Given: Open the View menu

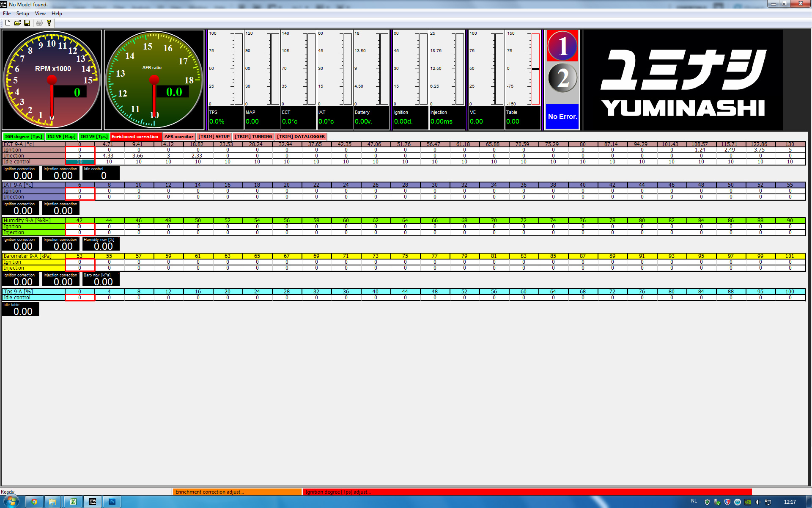Looking at the screenshot, I should 40,13.
